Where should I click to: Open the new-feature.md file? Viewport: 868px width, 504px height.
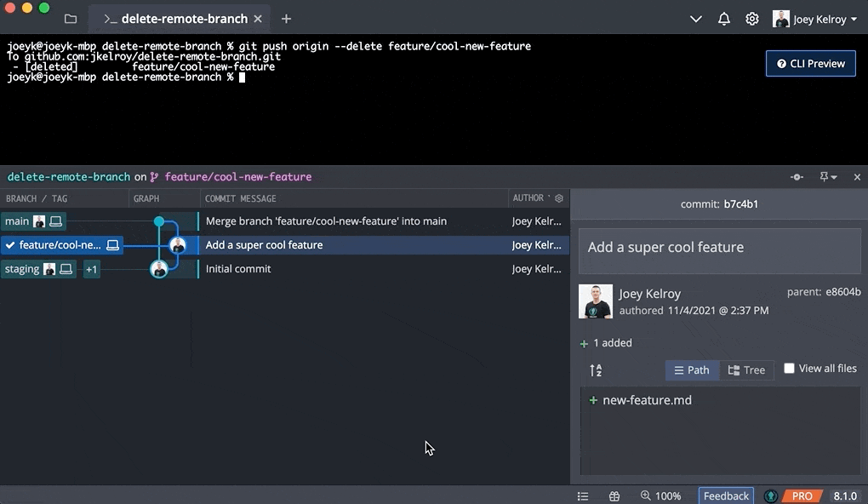(x=647, y=400)
